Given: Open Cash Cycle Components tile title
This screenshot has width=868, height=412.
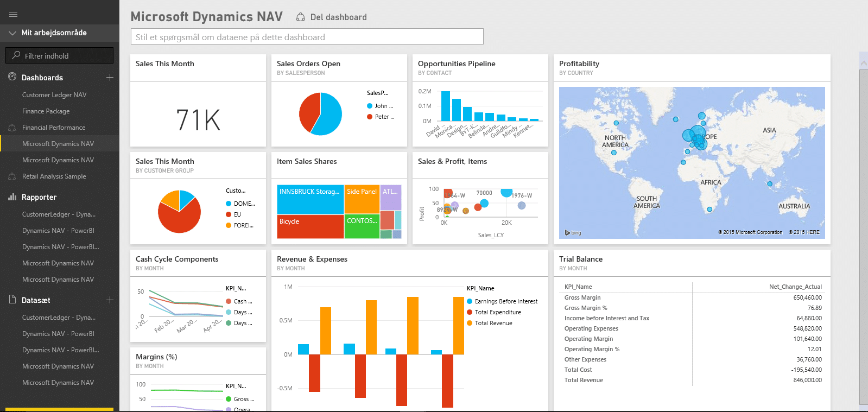Looking at the screenshot, I should coord(177,259).
